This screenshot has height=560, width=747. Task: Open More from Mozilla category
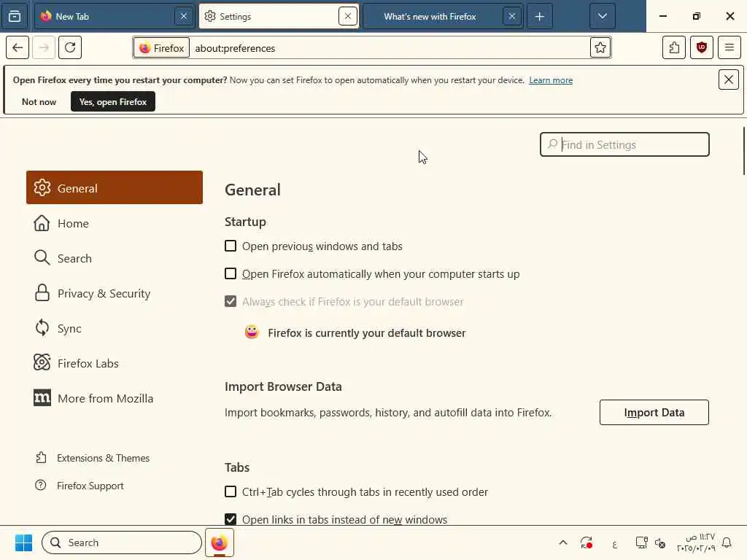click(115, 398)
